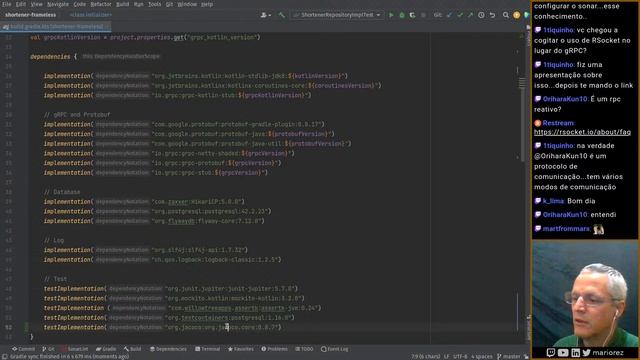Expand the ShortenerRepositoryImplTest run configuration dropdown
640x360 pixels.
pyautogui.click(x=337, y=15)
